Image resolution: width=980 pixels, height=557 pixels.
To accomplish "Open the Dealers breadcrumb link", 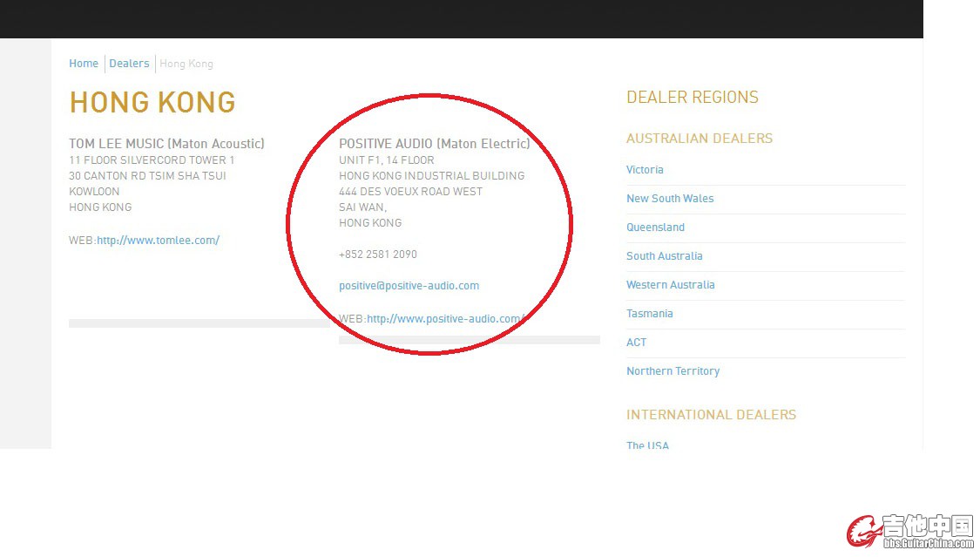I will (129, 63).
